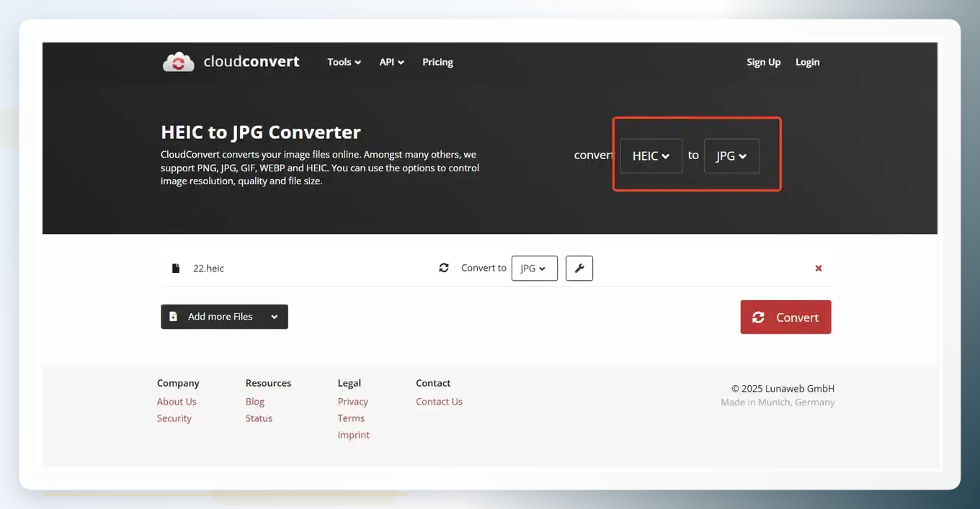The width and height of the screenshot is (980, 509).
Task: Open the Tools menu
Action: click(x=344, y=62)
